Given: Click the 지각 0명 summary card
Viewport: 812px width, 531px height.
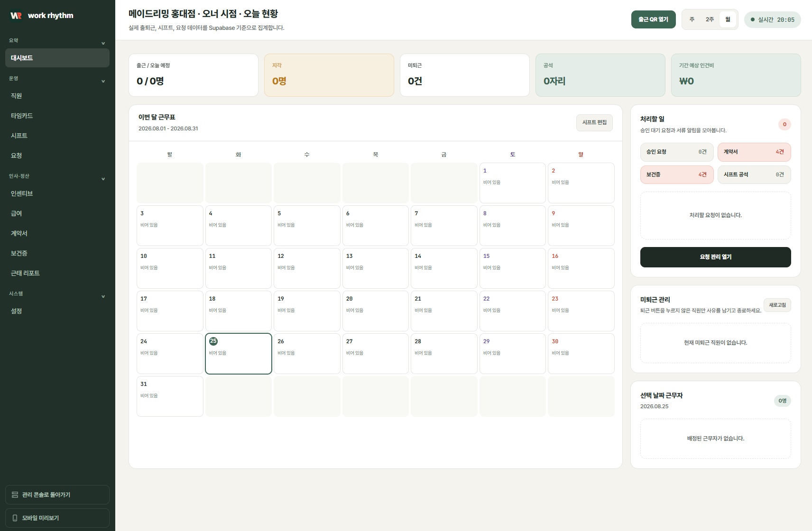Looking at the screenshot, I should (329, 75).
